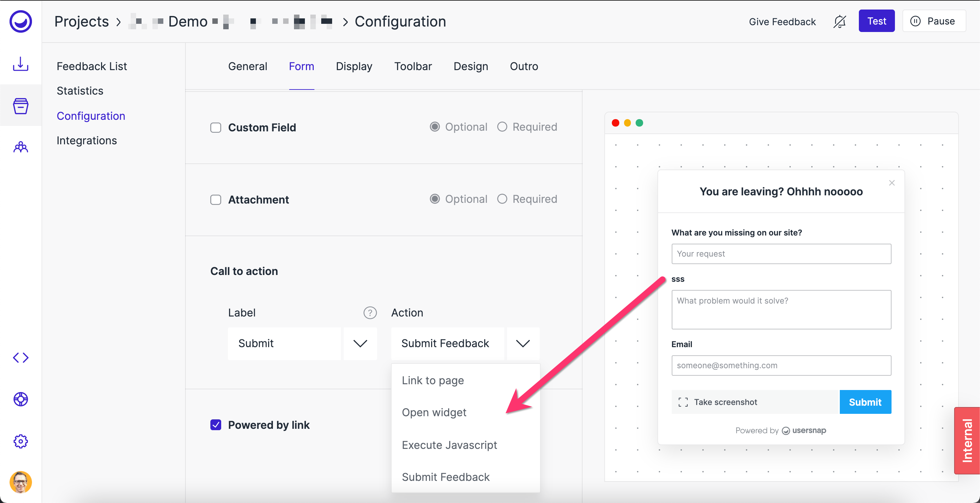Click the Call to action heading
Viewport: 980px width, 503px height.
(x=244, y=271)
